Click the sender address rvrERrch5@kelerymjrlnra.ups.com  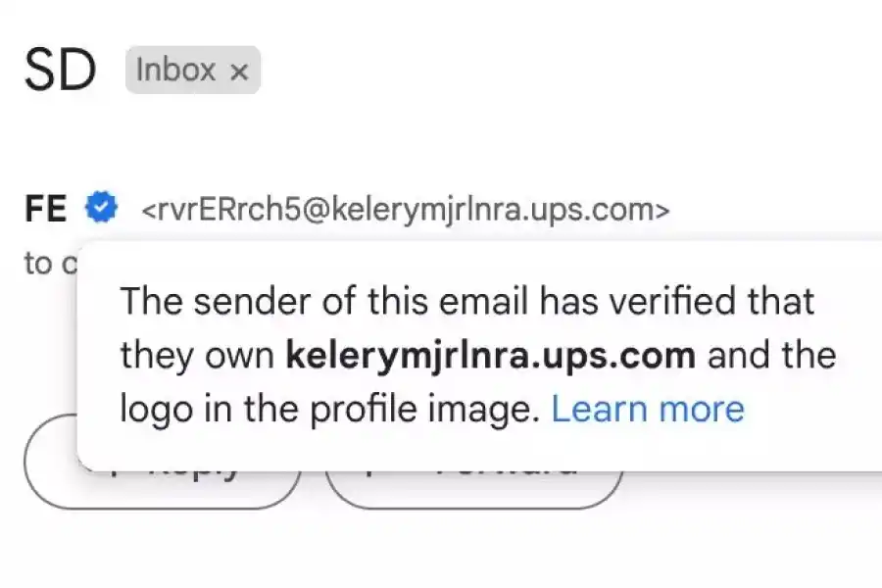pyautogui.click(x=406, y=209)
